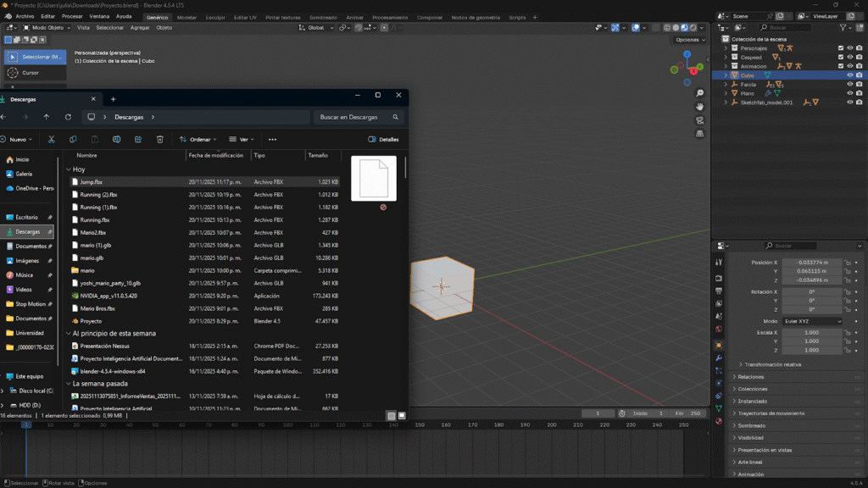Click the delete trash icon in Explorer toolbar
868x488 pixels.
click(159, 139)
